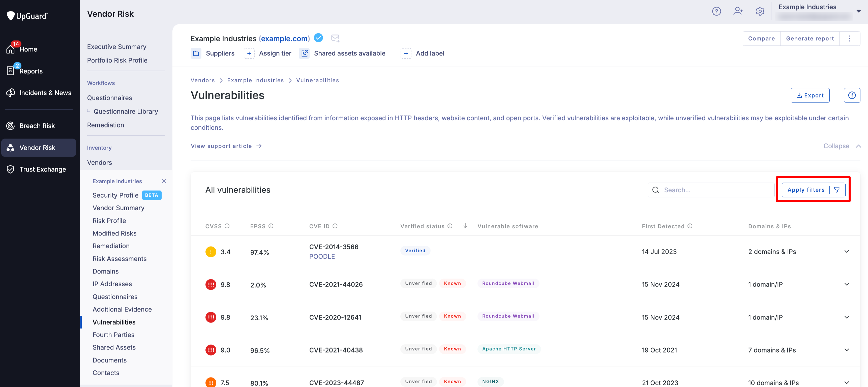Open the example.com link
This screenshot has height=387, width=868.
coord(284,38)
